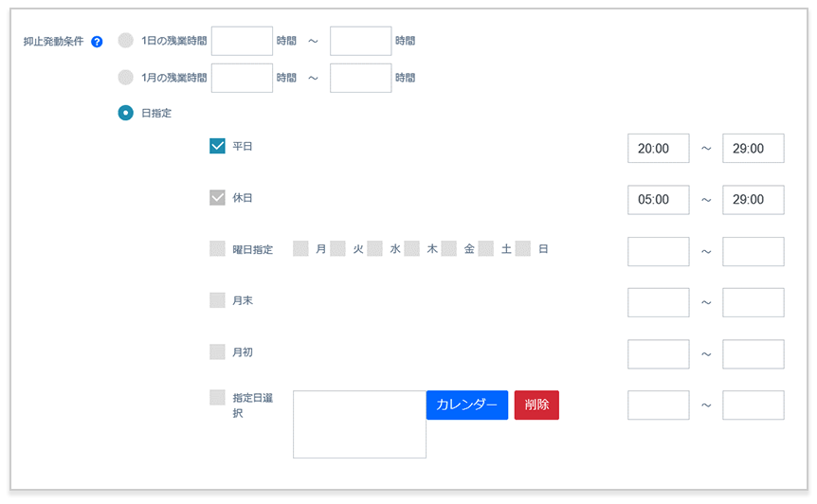Edit 休日 end time 29:00
The height and width of the screenshot is (504, 817).
[753, 200]
